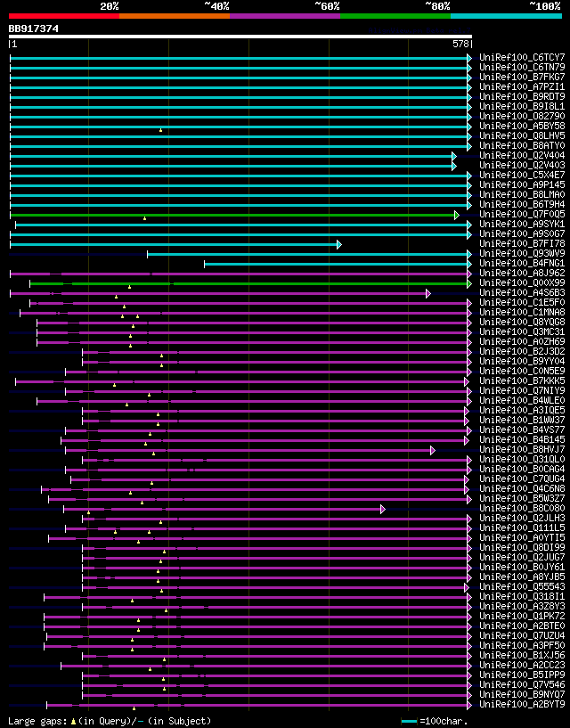Viewport: 570px width, 728px height.
Task: Click the green ~80% identity legend segment
Action: 395,16
